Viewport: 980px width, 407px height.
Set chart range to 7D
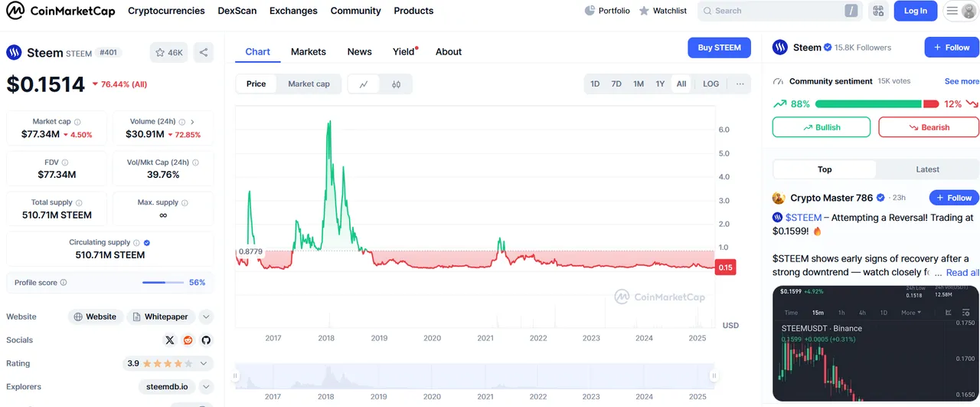[x=616, y=84]
